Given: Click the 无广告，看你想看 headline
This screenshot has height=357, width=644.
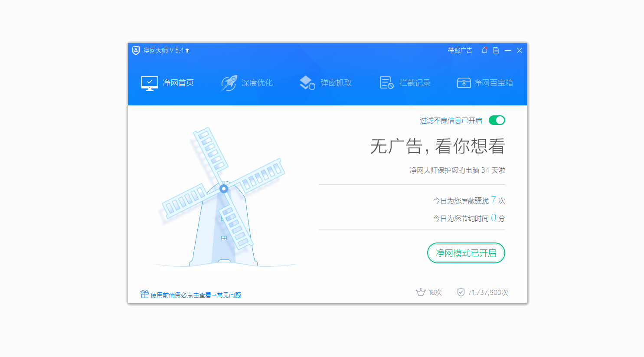Looking at the screenshot, I should click(x=438, y=146).
